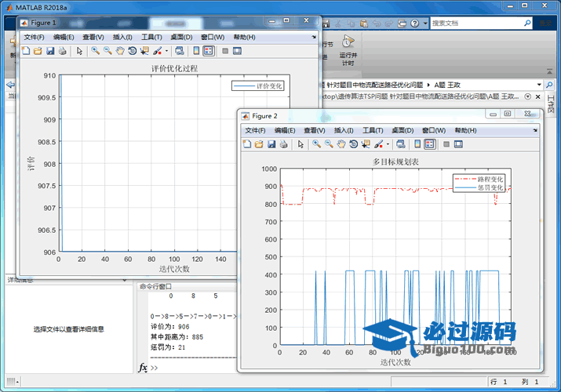Click Open File icon in Figure 2 toolbar
The height and width of the screenshot is (392, 561).
259,144
